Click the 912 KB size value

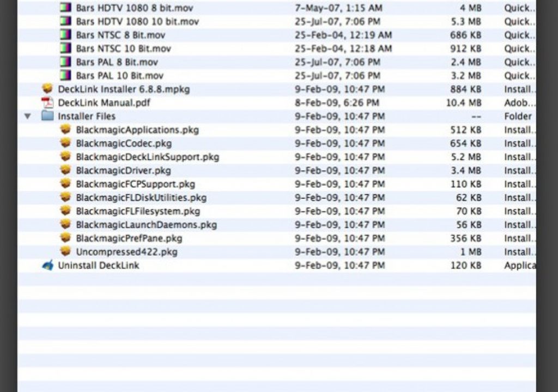click(466, 48)
